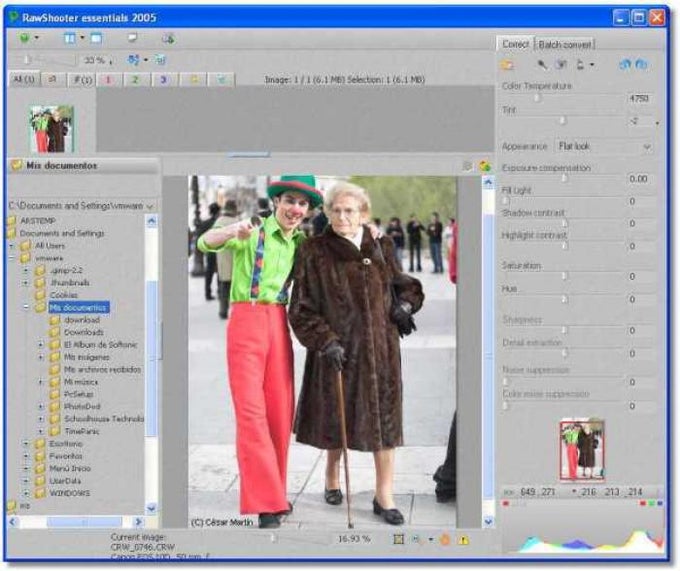Toggle the blue channel in the histogram
Image resolution: width=680 pixels, height=571 pixels.
(x=660, y=503)
